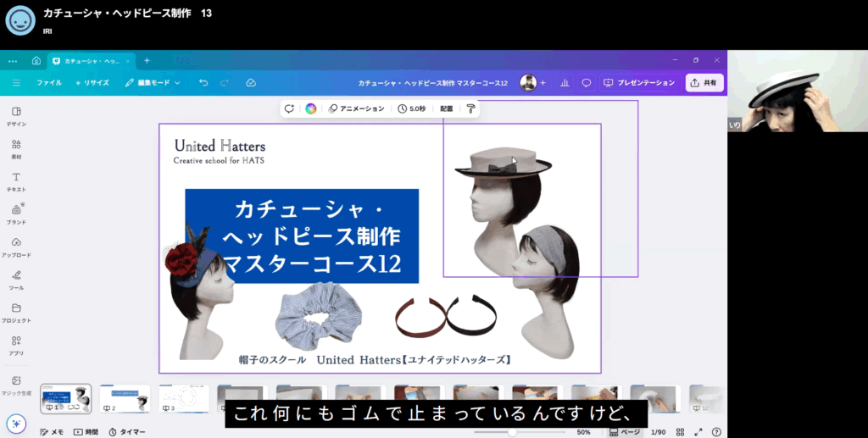This screenshot has width=868, height=438.
Task: Click the undo arrow icon
Action: coord(203,83)
